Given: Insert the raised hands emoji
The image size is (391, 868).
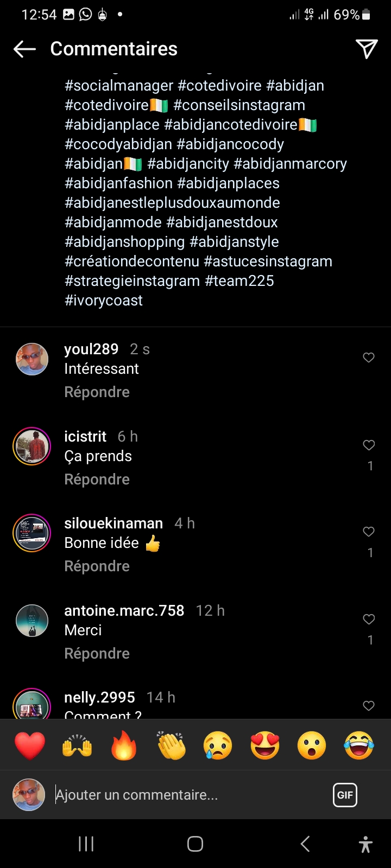Looking at the screenshot, I should (x=77, y=745).
